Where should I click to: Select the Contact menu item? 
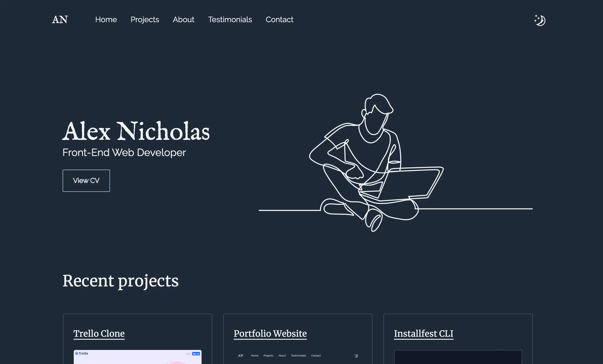(279, 19)
